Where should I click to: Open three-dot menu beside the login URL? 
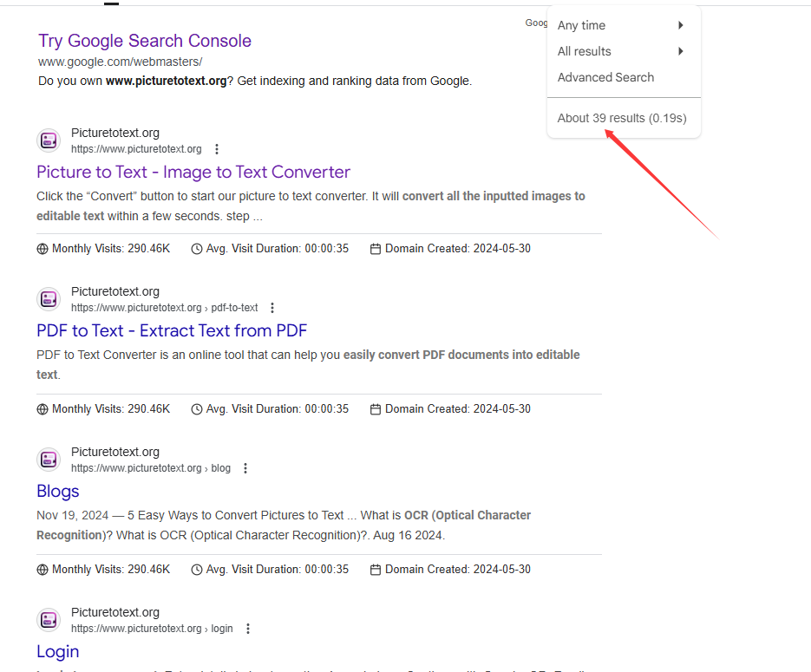point(248,629)
